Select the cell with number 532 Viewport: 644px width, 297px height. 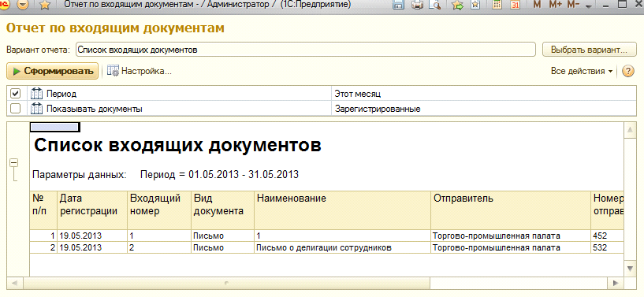point(607,248)
